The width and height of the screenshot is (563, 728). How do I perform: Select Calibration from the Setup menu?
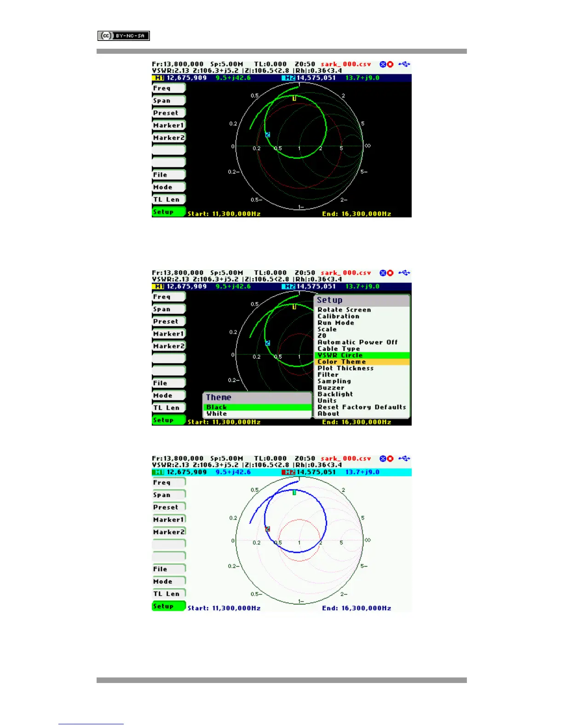[362, 316]
